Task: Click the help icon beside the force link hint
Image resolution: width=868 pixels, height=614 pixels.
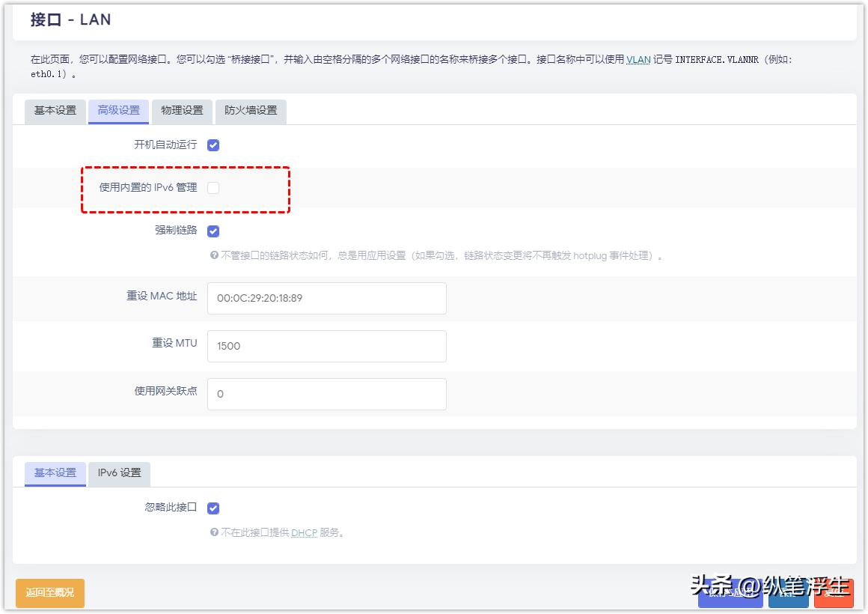Action: coord(216,255)
